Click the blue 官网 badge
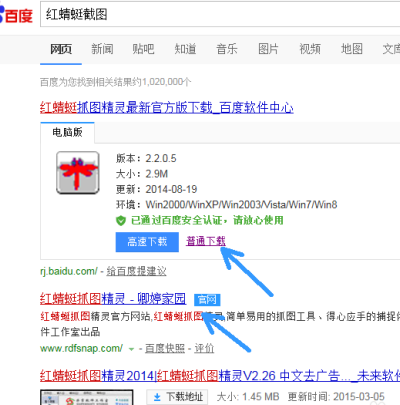The image size is (400, 405). (207, 299)
